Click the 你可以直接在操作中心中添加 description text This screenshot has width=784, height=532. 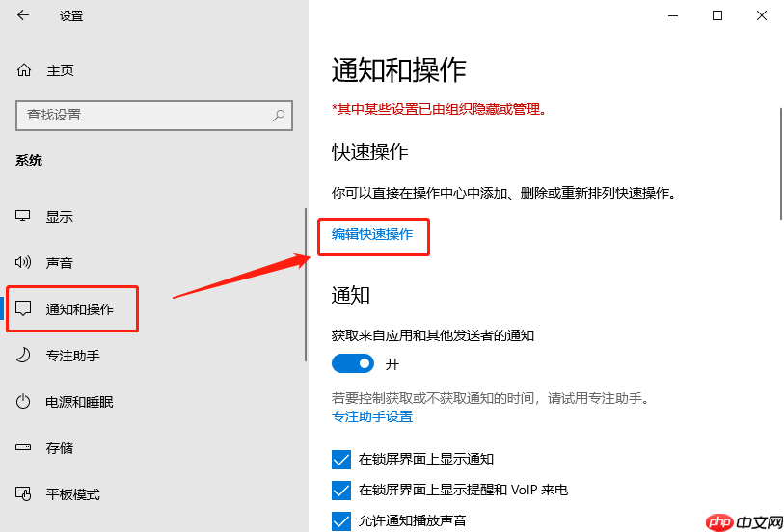504,193
